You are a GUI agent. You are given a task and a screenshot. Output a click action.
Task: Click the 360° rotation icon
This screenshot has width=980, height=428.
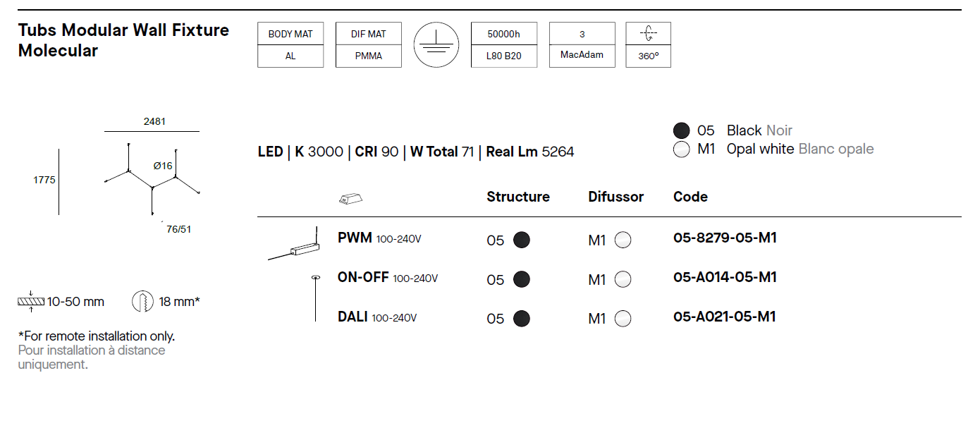[648, 34]
